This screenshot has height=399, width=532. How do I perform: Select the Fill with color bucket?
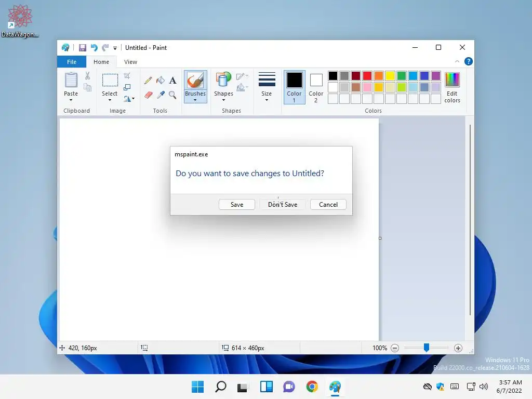161,81
